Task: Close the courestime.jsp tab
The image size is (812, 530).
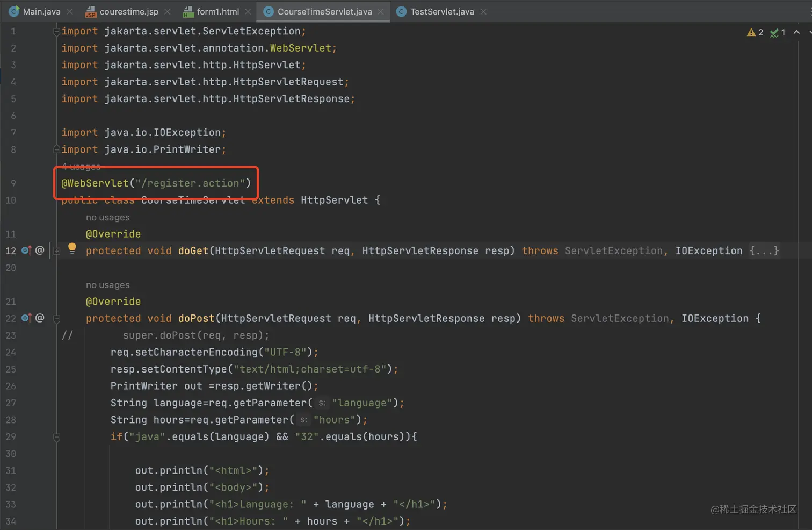Action: coord(168,11)
